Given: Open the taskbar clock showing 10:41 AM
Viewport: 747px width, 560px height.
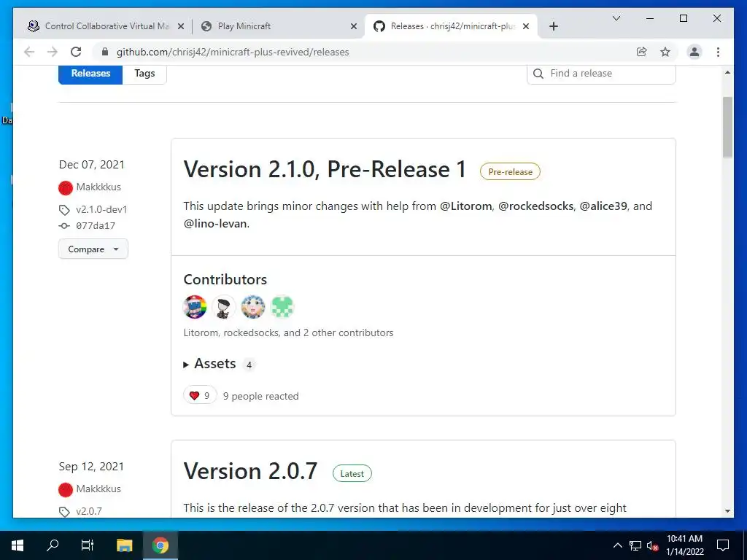Looking at the screenshot, I should coord(684,545).
